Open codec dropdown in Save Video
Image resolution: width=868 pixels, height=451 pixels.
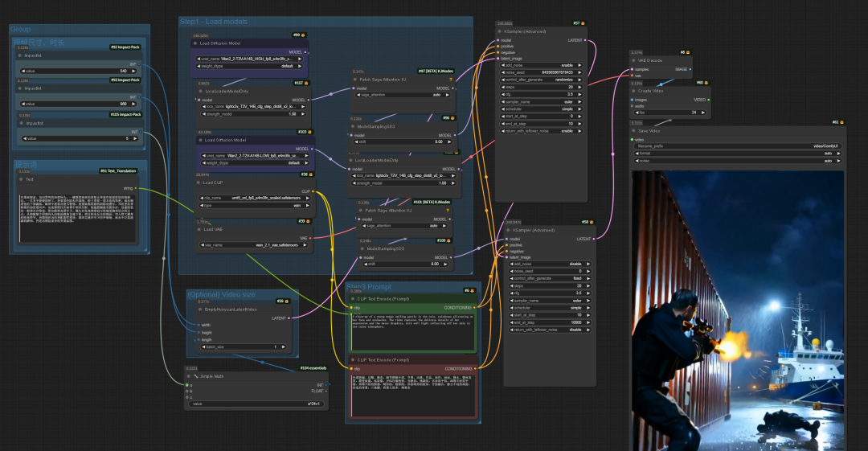738,161
